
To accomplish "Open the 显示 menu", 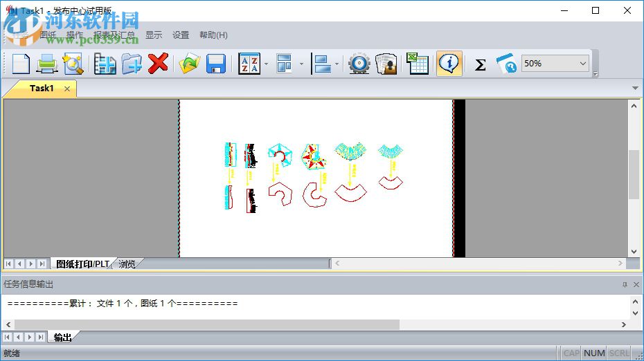I will [154, 35].
